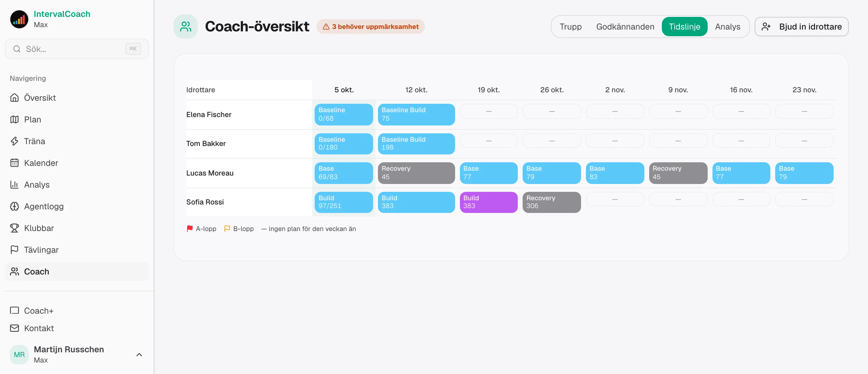The height and width of the screenshot is (374, 868).
Task: Click the warning triangle in attention badge
Action: tap(326, 27)
